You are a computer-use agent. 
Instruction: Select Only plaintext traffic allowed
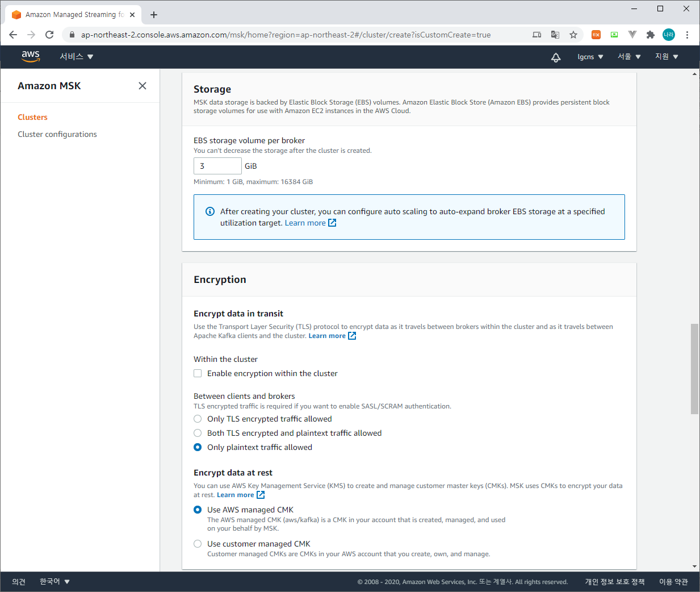coord(198,447)
